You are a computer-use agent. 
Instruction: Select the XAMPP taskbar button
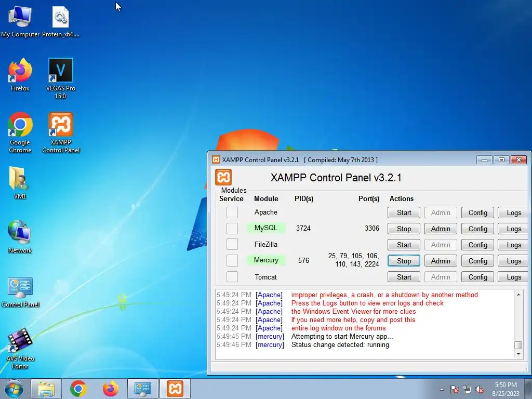click(x=175, y=389)
